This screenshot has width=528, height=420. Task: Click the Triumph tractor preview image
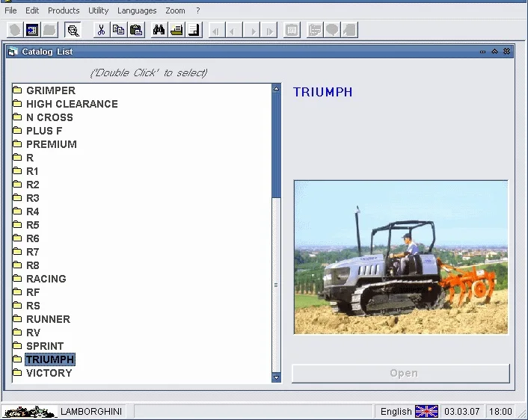coord(401,257)
